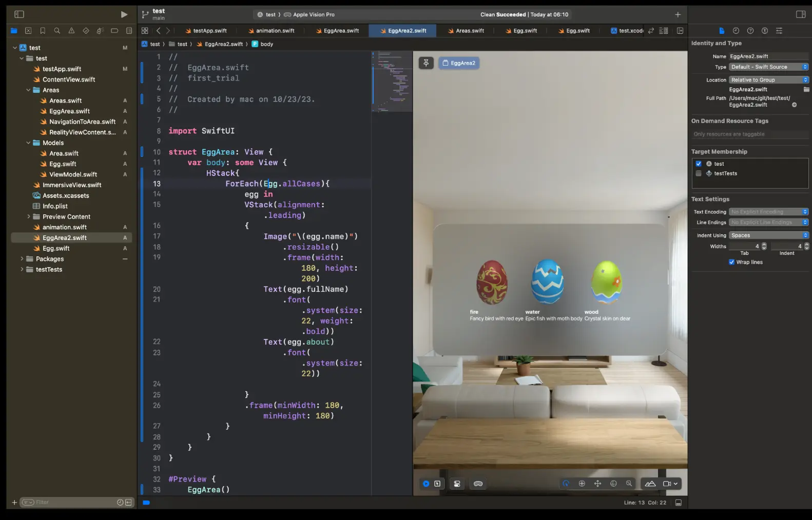This screenshot has width=812, height=520.
Task: Open the Quick Help inspector
Action: tap(750, 31)
